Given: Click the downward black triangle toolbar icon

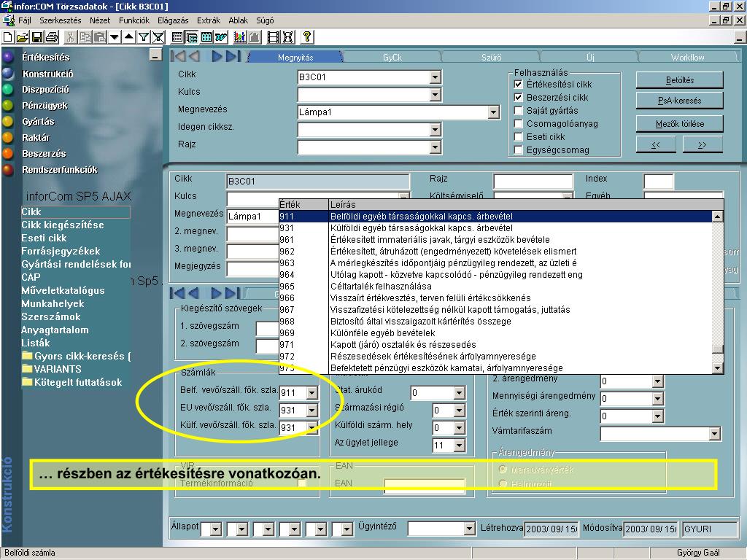Looking at the screenshot, I should pos(115,37).
